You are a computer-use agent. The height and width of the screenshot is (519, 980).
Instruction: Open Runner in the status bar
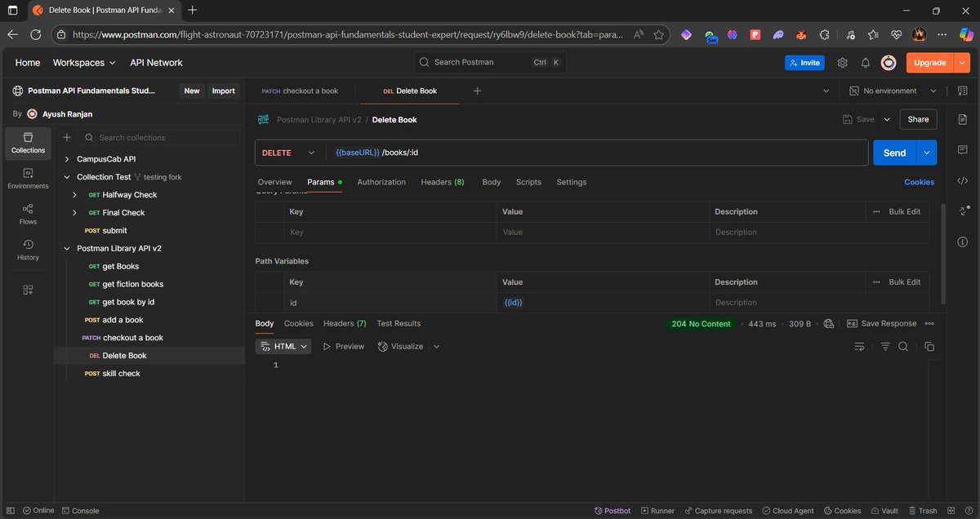[657, 511]
